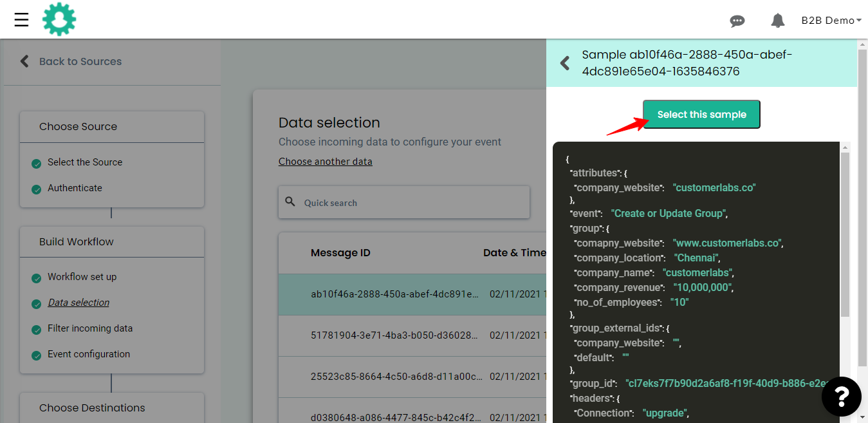Open the hamburger navigation menu
The height and width of the screenshot is (423, 868).
(x=21, y=20)
